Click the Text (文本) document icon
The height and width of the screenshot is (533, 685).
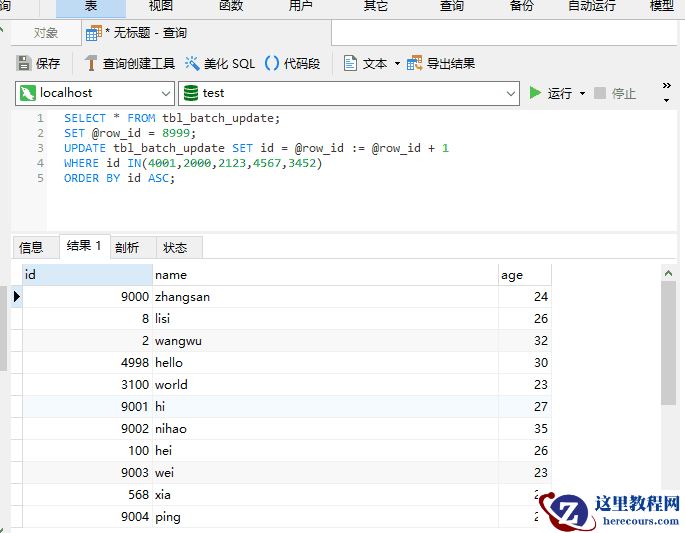pyautogui.click(x=351, y=63)
